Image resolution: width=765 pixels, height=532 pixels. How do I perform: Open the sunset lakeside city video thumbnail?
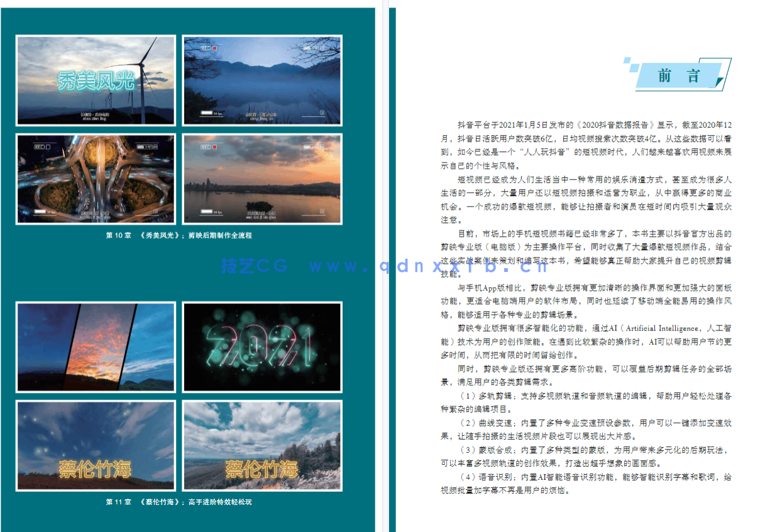[x=262, y=178]
